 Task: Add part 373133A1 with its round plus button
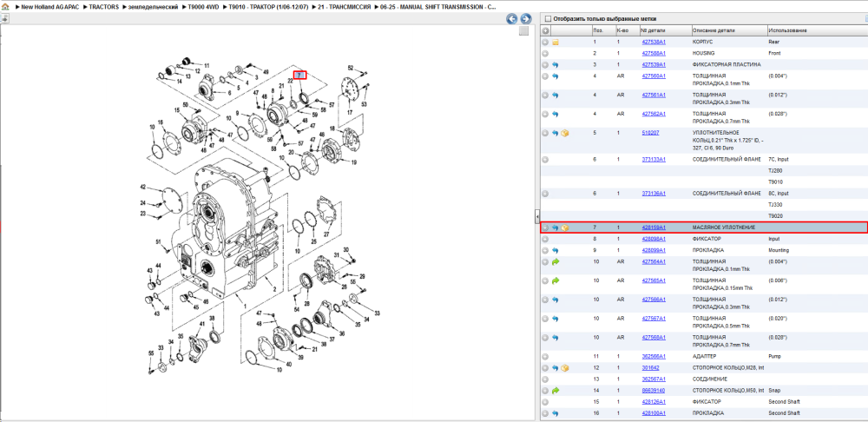545,160
